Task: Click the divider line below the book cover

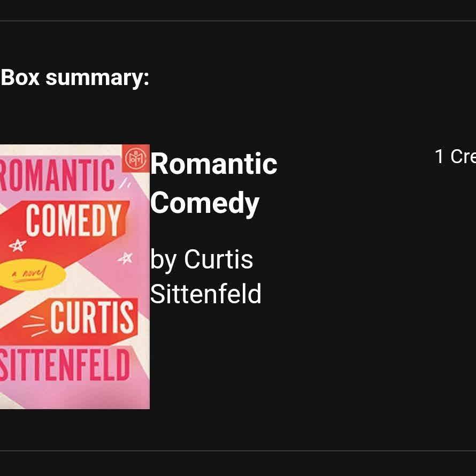Action: (238, 451)
